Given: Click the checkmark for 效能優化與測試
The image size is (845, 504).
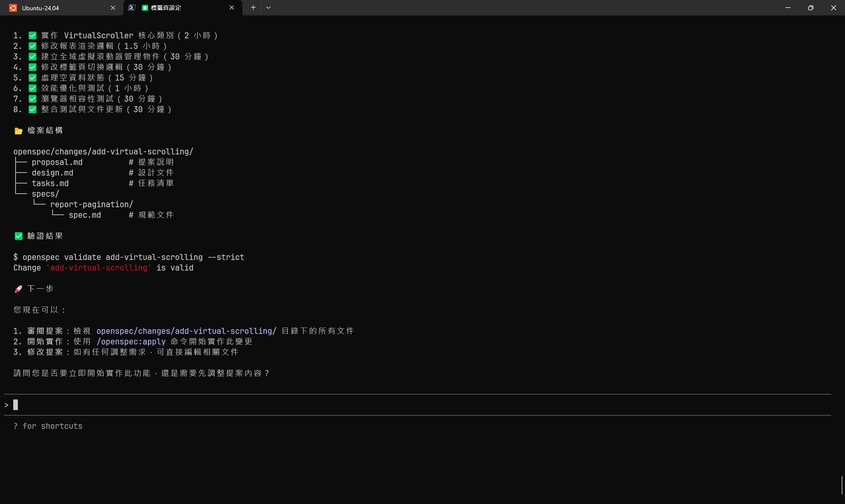Looking at the screenshot, I should [32, 88].
